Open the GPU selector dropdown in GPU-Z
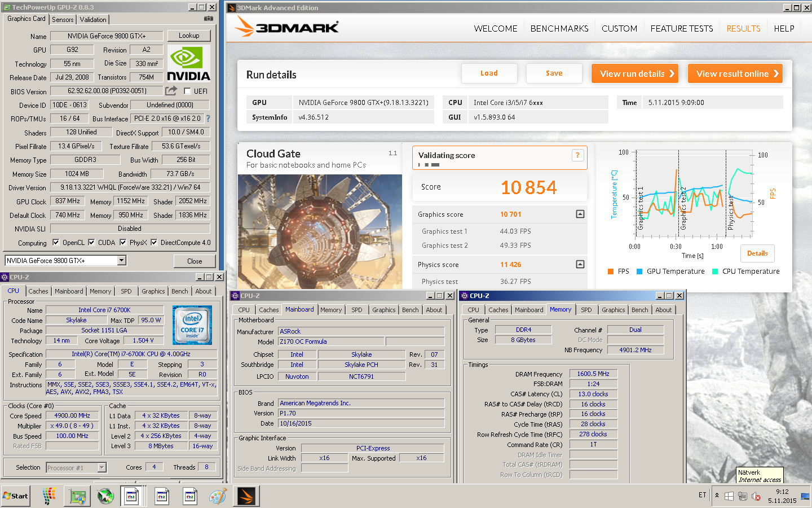This screenshot has height=508, width=812. pos(121,260)
